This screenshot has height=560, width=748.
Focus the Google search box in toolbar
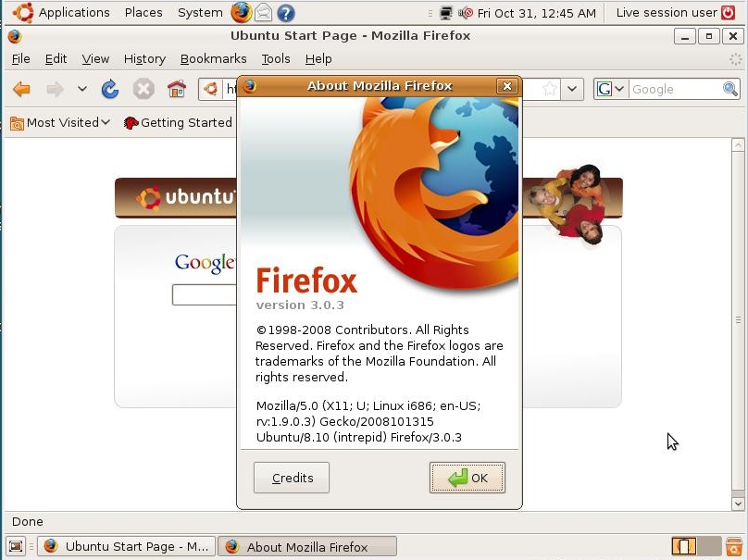coord(676,89)
